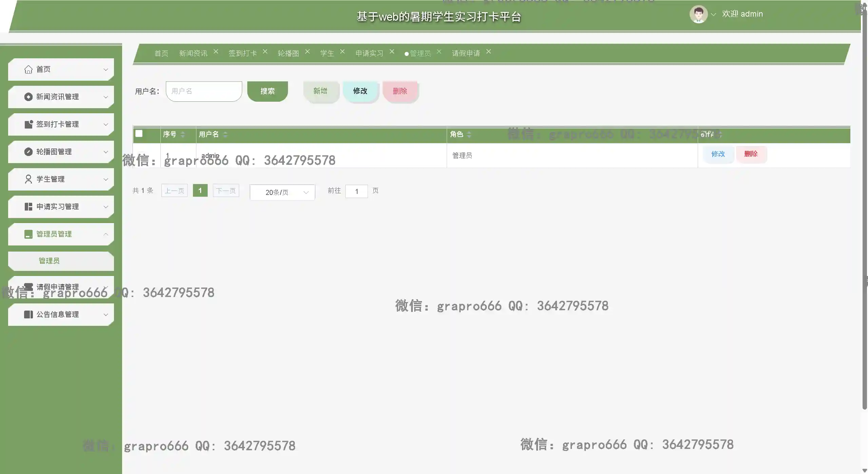The height and width of the screenshot is (474, 868).
Task: Collapse the 管理员管理 sidebar section
Action: point(105,234)
